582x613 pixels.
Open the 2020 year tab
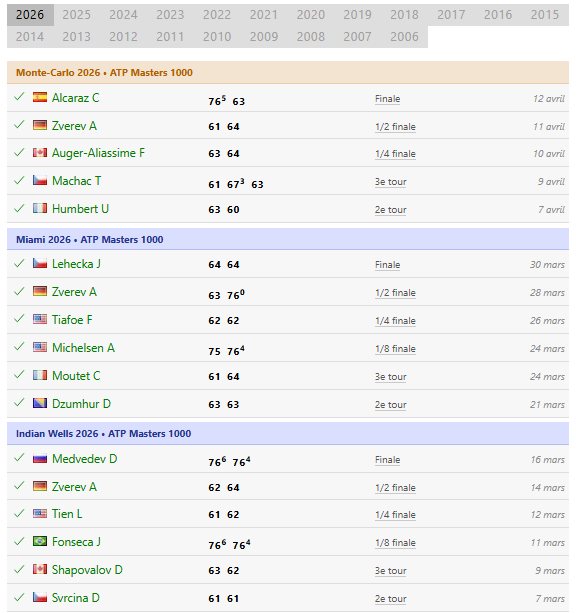311,15
